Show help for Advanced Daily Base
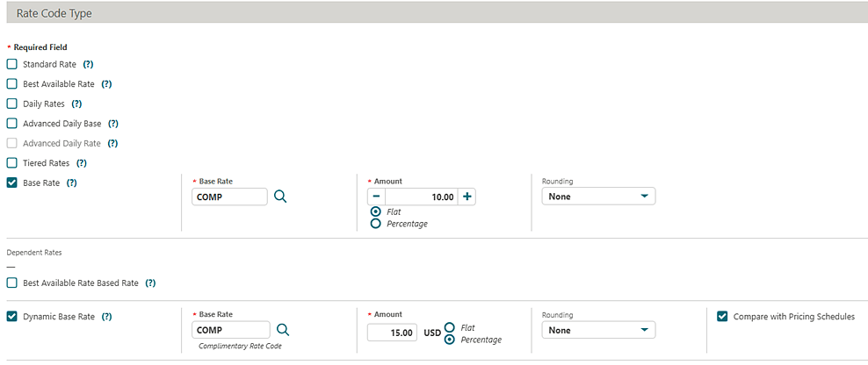This screenshot has height=365, width=868. 112,124
